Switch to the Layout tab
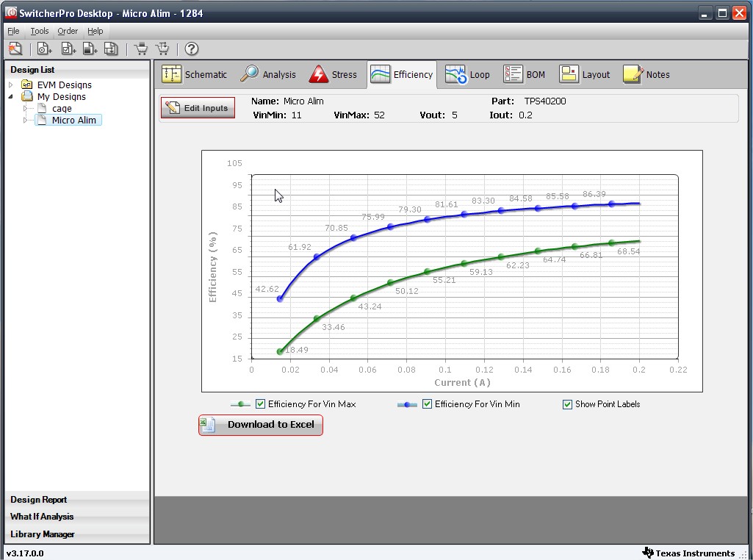Viewport: 753px width, 560px height. (585, 74)
